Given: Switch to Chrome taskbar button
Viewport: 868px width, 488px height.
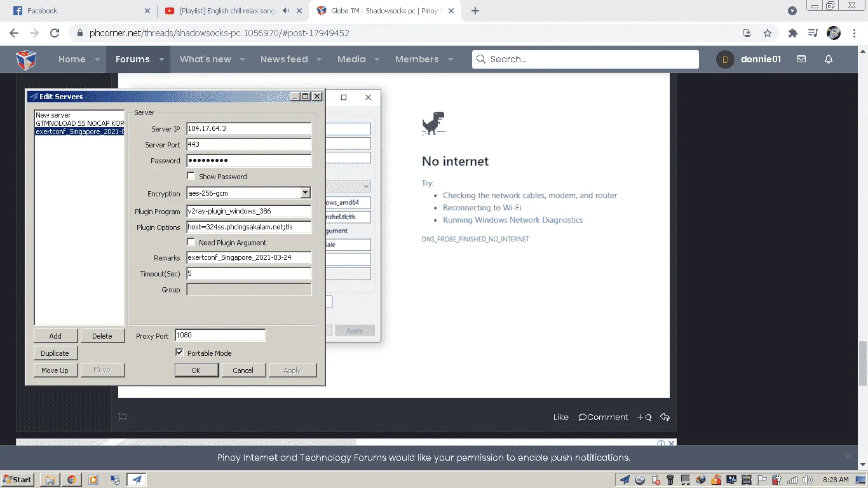Looking at the screenshot, I should click(x=72, y=480).
